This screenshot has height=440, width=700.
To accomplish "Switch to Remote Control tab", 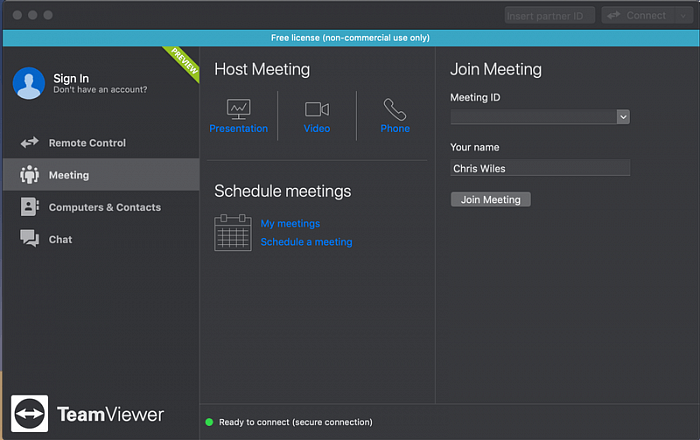I will 87,143.
